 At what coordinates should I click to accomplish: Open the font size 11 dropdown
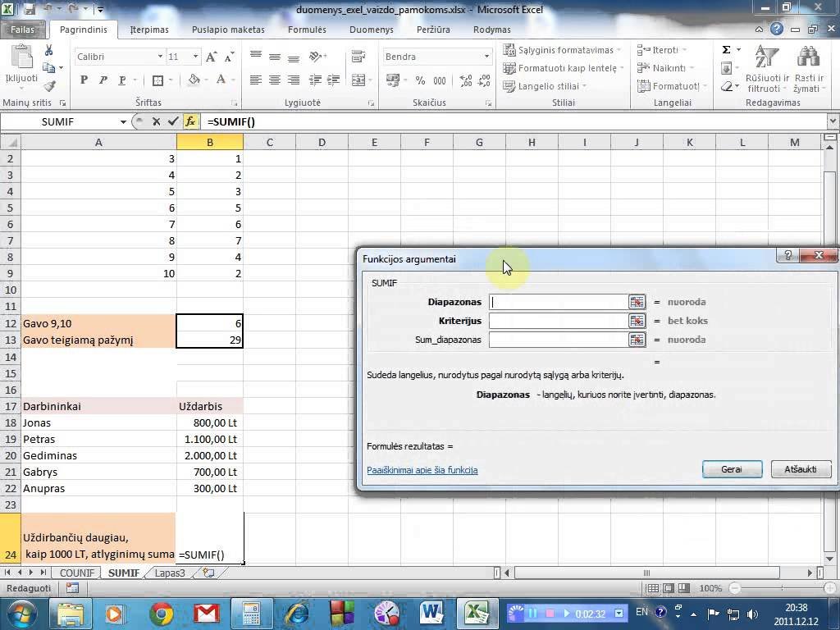point(195,57)
